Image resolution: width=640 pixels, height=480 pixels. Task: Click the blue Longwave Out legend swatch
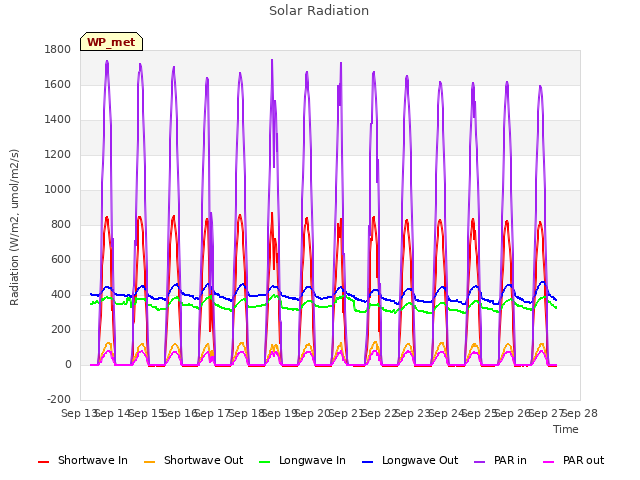tap(367, 462)
